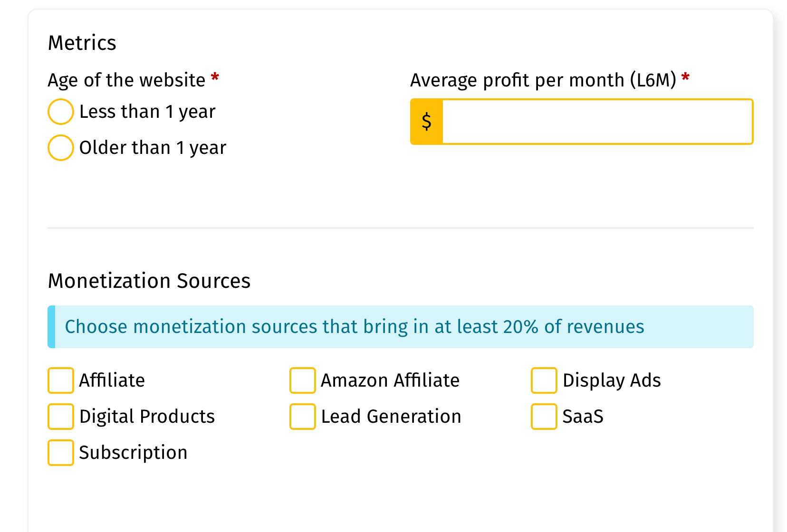Screen dimensions: 787x532
Task: Click the required asterisk next to website age
Action: pos(215,76)
